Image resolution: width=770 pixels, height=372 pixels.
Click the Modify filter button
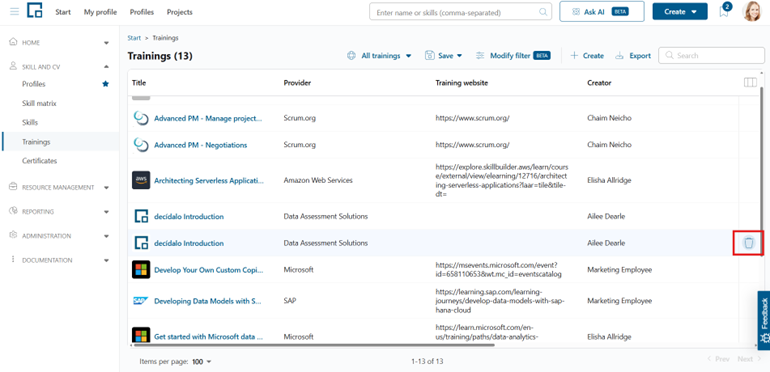point(513,56)
